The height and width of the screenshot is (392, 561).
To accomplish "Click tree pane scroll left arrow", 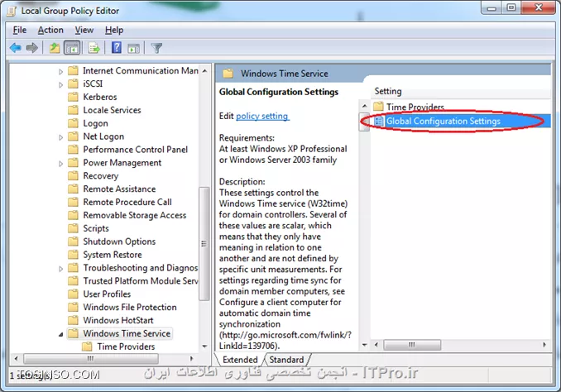I will coord(16,358).
